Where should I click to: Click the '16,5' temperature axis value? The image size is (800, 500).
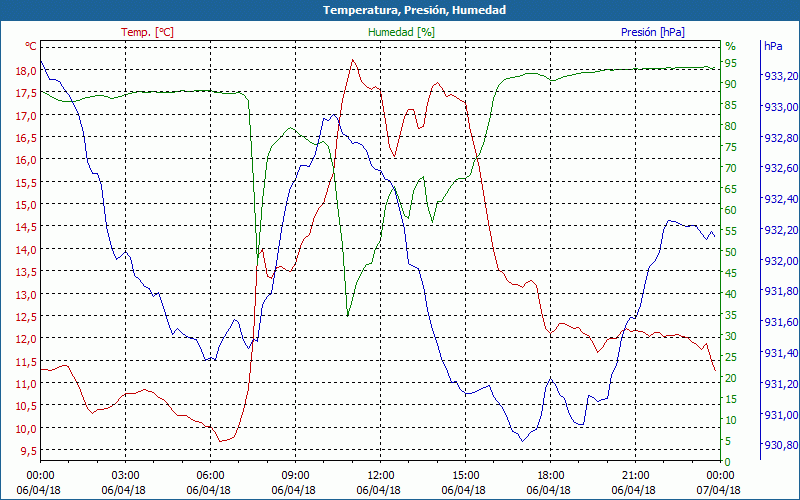pos(27,138)
